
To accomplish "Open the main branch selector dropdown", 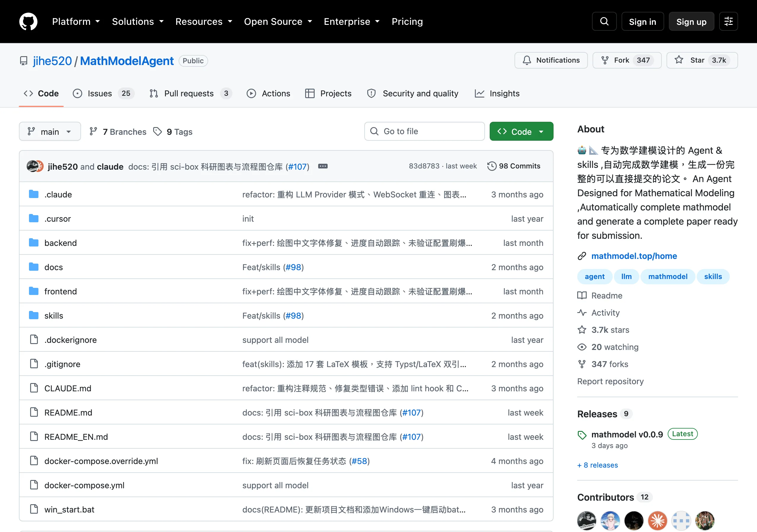I will pos(50,132).
